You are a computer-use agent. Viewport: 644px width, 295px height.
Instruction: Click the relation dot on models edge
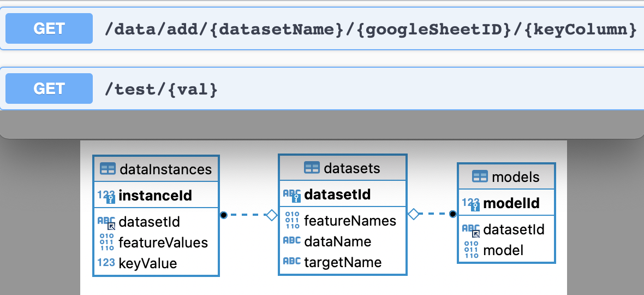[453, 214]
